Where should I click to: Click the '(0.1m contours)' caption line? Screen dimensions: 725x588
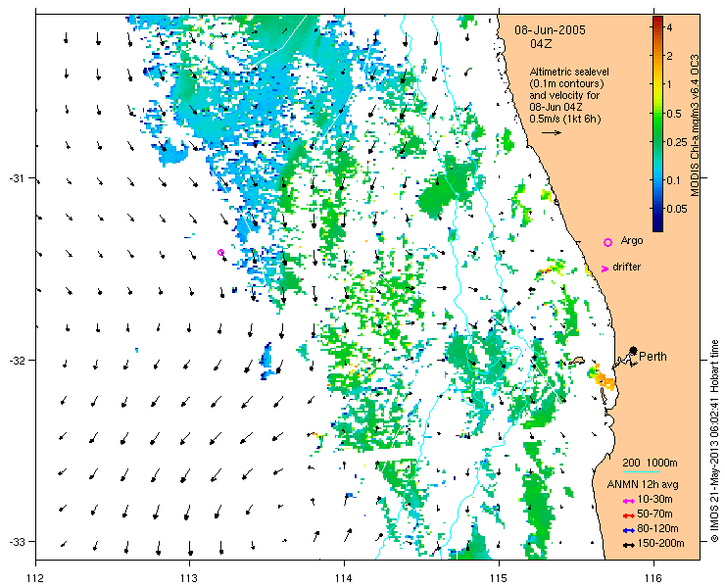coord(566,84)
